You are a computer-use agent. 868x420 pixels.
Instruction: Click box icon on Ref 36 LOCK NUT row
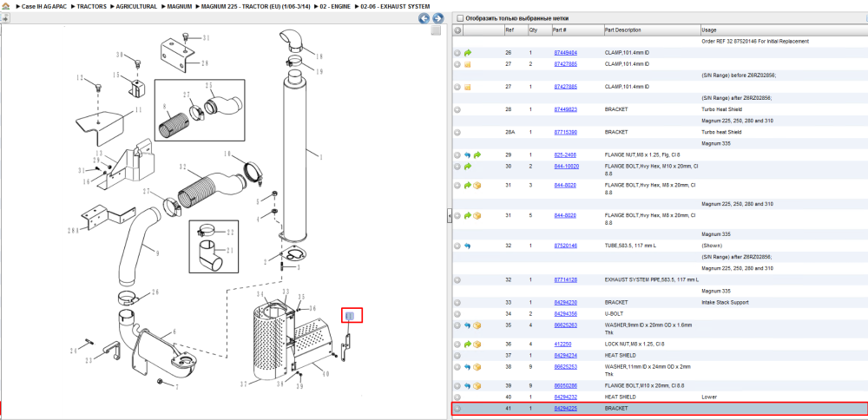point(477,345)
